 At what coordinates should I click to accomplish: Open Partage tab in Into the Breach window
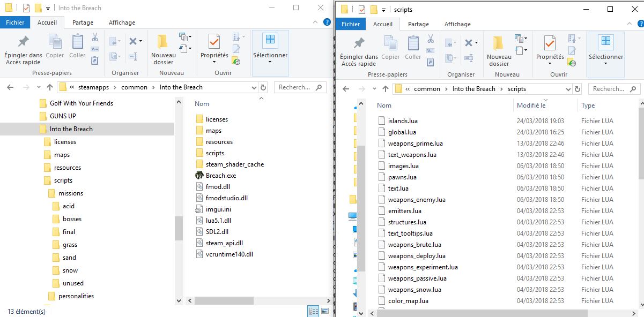[83, 22]
